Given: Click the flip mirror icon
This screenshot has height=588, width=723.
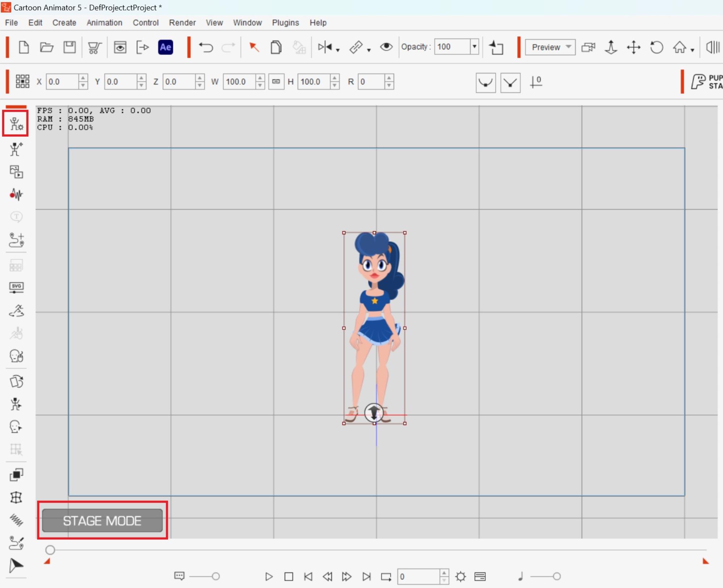Looking at the screenshot, I should pos(325,47).
